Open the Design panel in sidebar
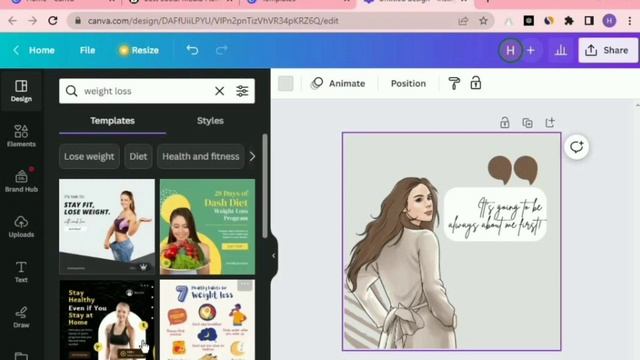The height and width of the screenshot is (360, 640). [21, 91]
